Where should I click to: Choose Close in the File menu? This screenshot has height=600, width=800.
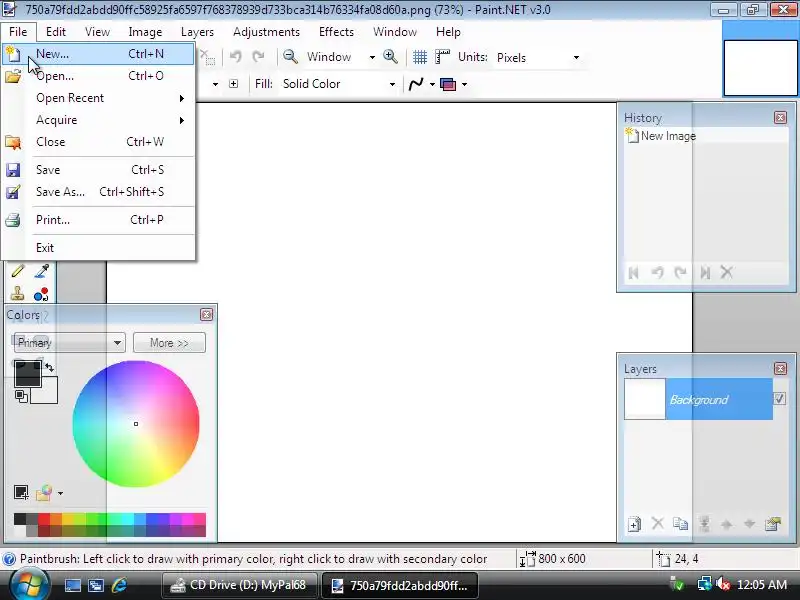(x=98, y=142)
